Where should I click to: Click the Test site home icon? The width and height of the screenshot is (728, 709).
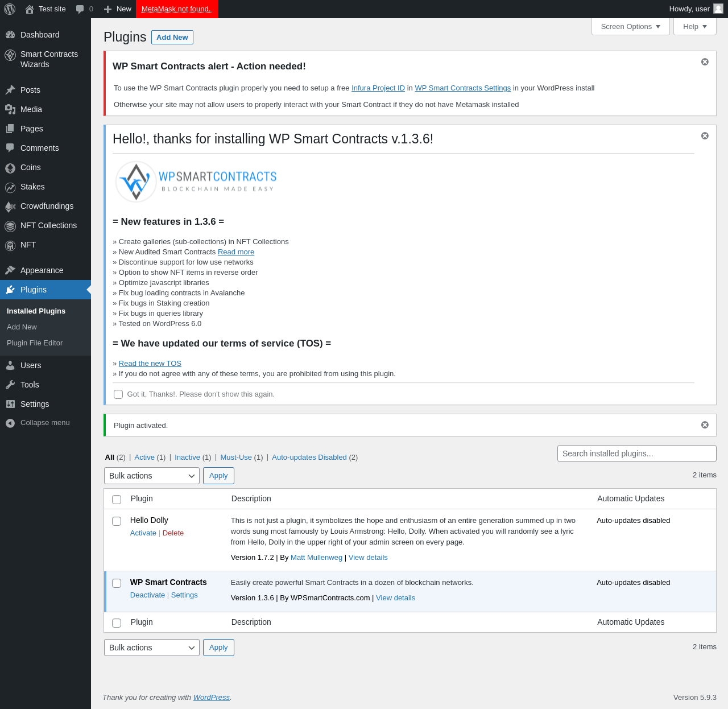point(30,9)
